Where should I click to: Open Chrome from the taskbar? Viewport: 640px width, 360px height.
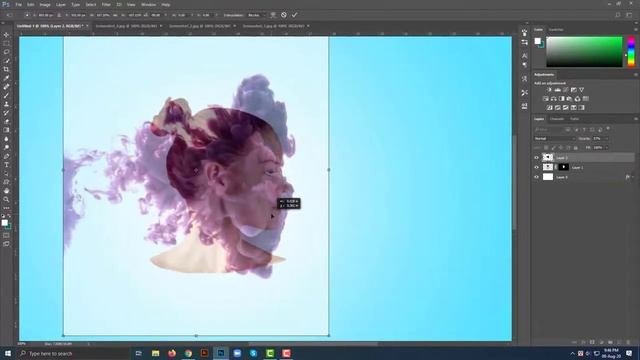(188, 353)
